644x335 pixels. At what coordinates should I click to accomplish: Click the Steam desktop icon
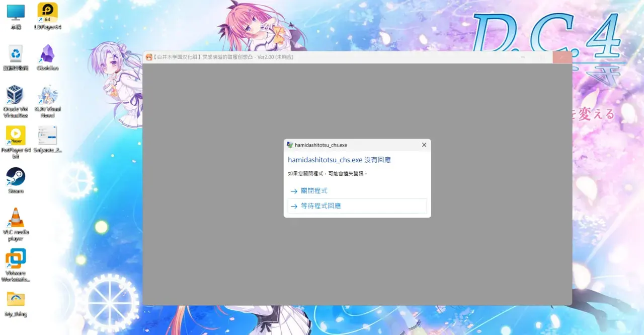point(16,180)
